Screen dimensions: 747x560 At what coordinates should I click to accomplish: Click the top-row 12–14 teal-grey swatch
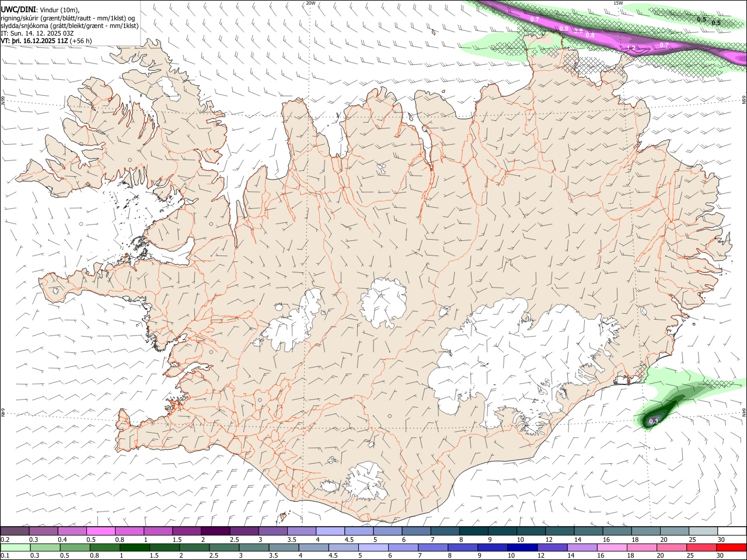(560, 531)
